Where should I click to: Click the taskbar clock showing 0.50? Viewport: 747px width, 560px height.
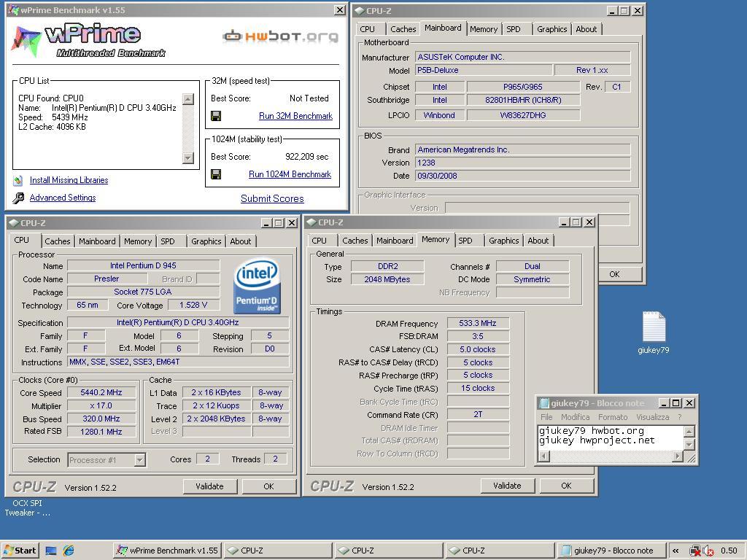(729, 551)
